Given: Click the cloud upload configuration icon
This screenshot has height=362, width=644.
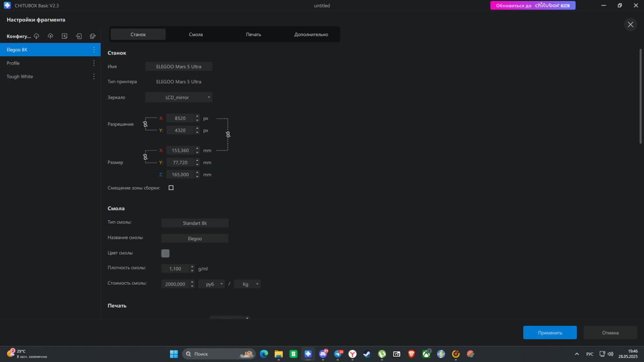Looking at the screenshot, I should tap(50, 36).
